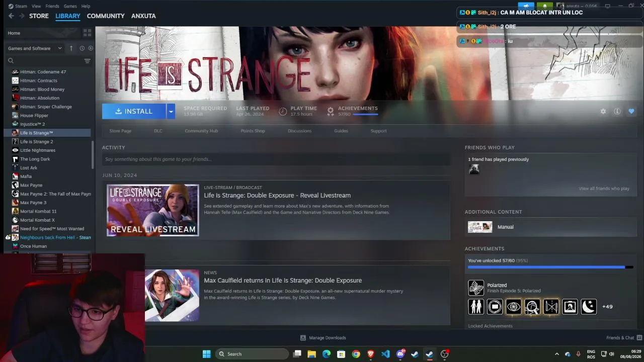Screen dimensions: 644x362
Task: Open the Points Shop link
Action: coord(253,131)
